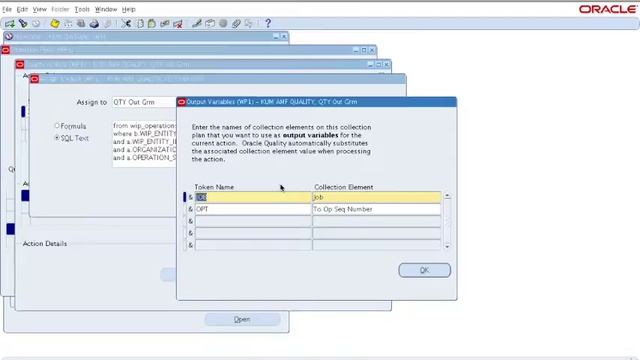Click the Folder Tools toolbar icon

[x=249, y=24]
